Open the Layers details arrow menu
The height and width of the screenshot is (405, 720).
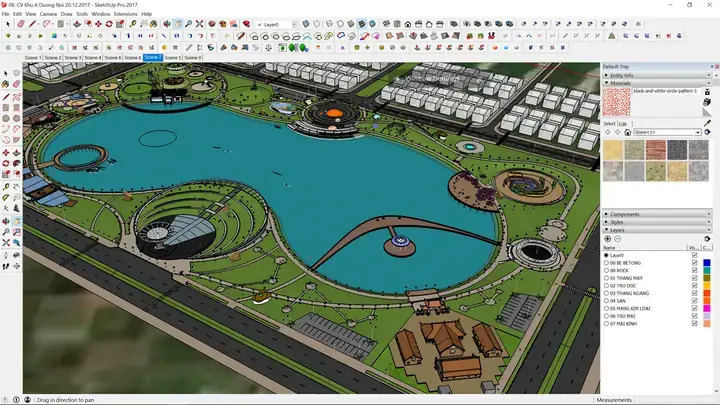coord(707,239)
